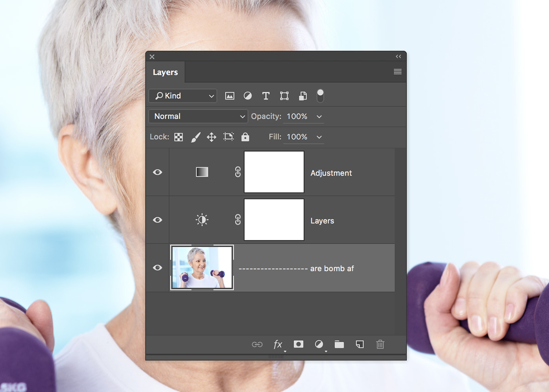Expand the Opacity slider arrow
The height and width of the screenshot is (392, 549).
pyautogui.click(x=319, y=116)
